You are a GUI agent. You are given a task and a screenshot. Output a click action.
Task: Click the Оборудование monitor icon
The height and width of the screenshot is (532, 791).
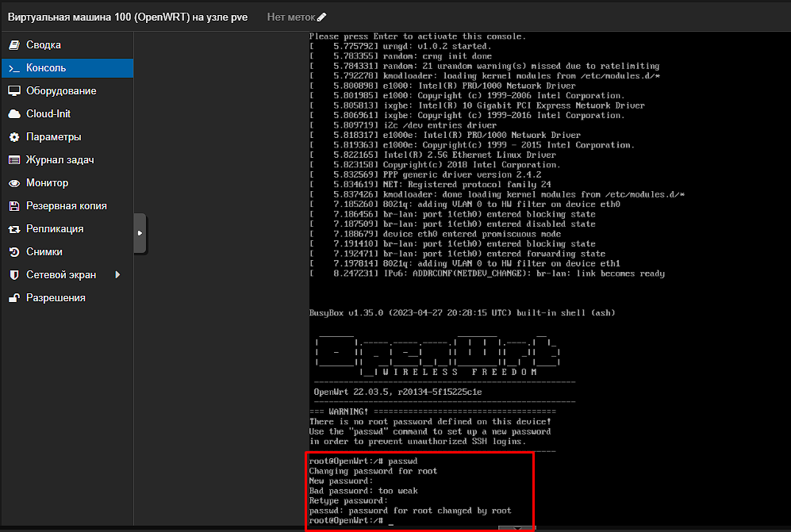[14, 90]
